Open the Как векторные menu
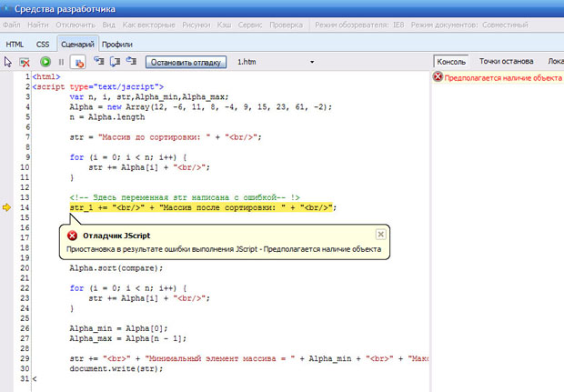Screen dimensions: 564x392 pyautogui.click(x=149, y=25)
